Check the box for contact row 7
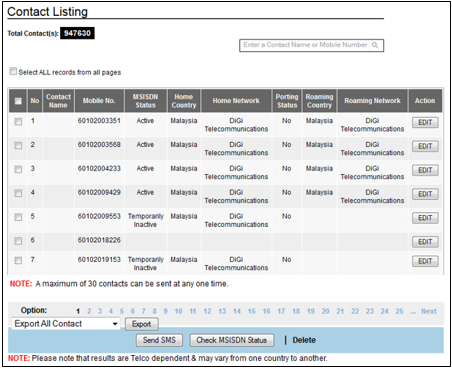This screenshot has height=369, width=452. (18, 260)
